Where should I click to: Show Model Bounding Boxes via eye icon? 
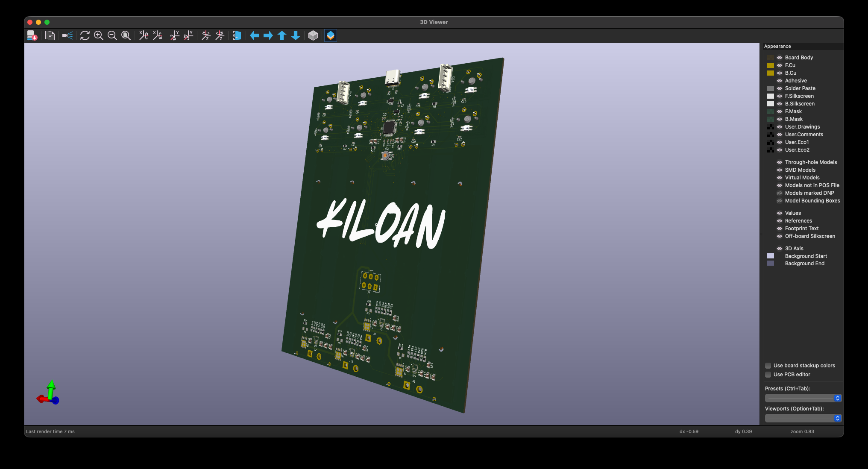click(x=780, y=201)
